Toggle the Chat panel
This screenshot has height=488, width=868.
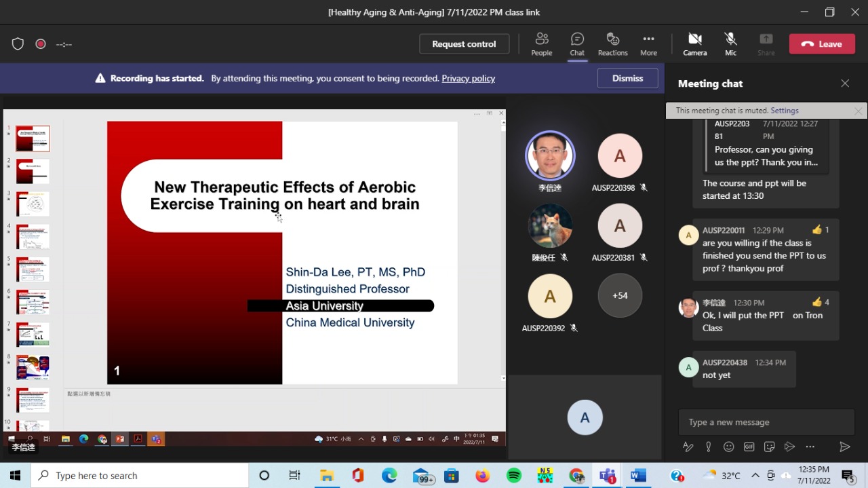coord(577,44)
